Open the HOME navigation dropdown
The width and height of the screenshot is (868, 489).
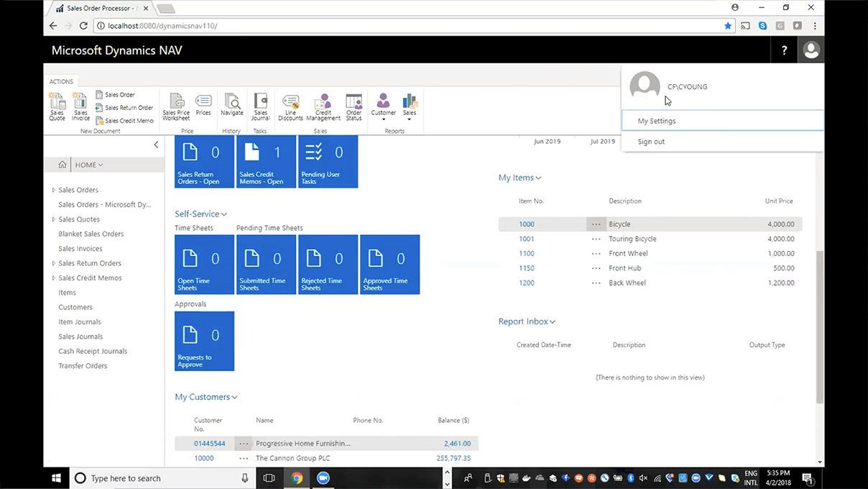(89, 165)
